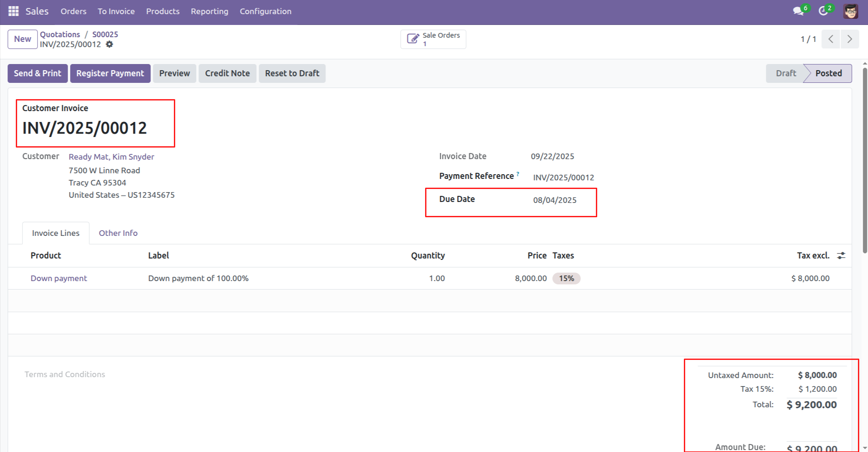Open customer Ready Mat, Kim Snyder link

(111, 157)
